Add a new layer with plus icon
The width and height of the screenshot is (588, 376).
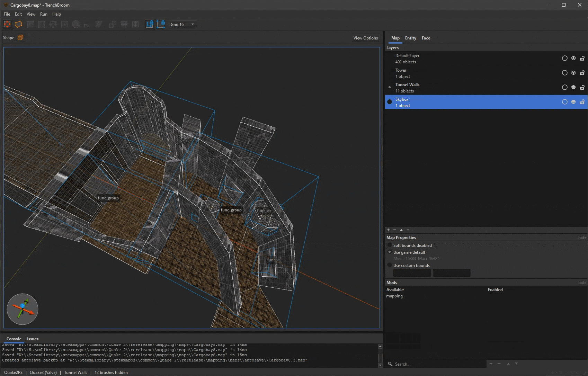(x=388, y=230)
